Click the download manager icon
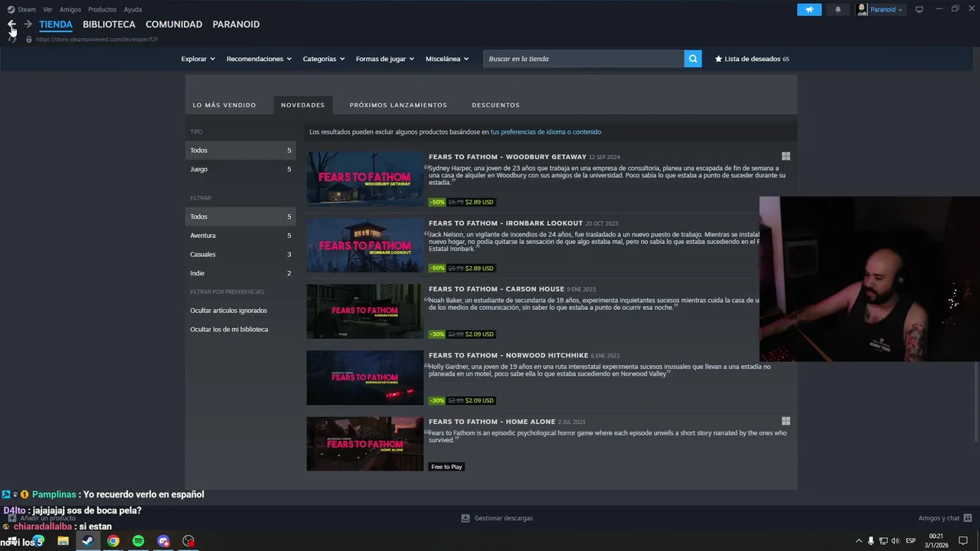Viewport: 980px width, 551px height. pyautogui.click(x=465, y=518)
